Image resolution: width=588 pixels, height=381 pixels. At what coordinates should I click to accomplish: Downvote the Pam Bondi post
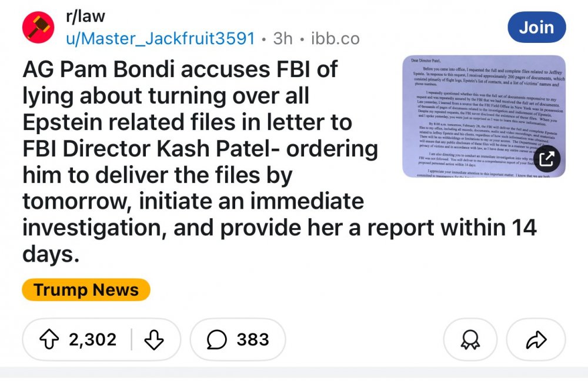point(153,340)
